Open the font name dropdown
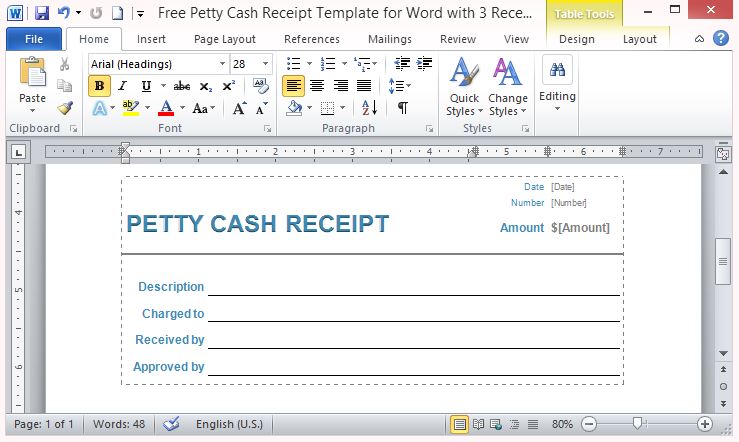Viewport: 739px width, 442px height. 222,64
